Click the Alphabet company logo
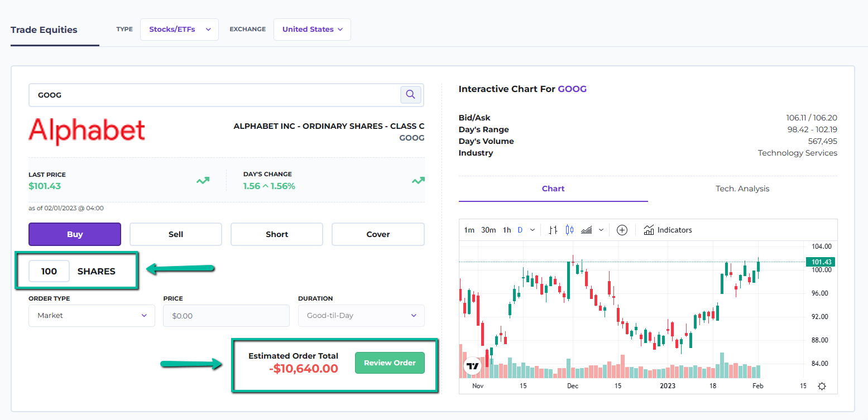Screen dimensions: 868x420 click(87, 132)
